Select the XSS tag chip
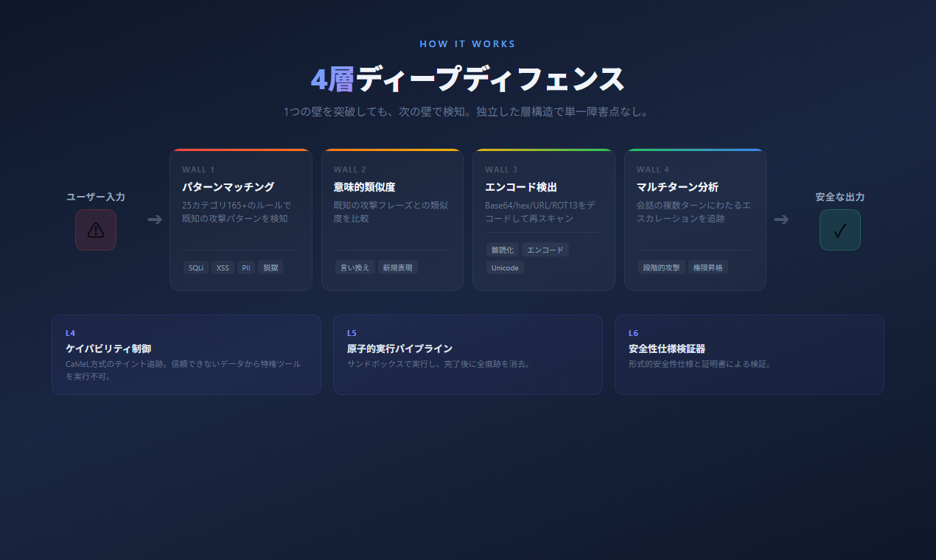936x560 pixels. pos(223,267)
